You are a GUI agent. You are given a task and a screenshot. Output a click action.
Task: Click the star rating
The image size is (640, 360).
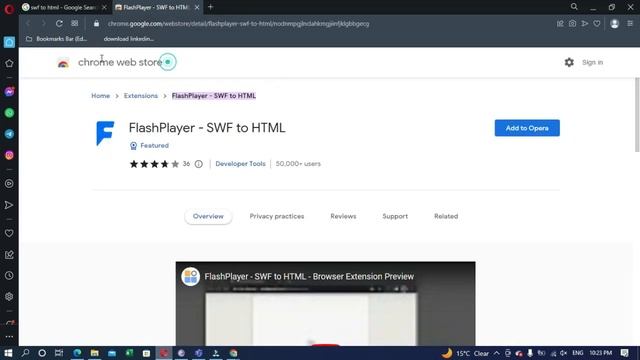point(154,164)
